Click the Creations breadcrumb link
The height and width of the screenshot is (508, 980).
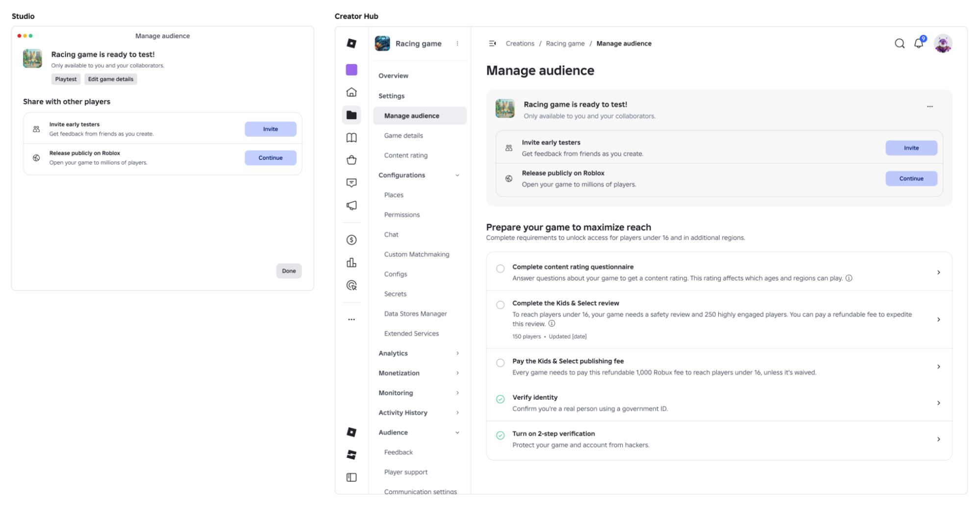tap(520, 44)
